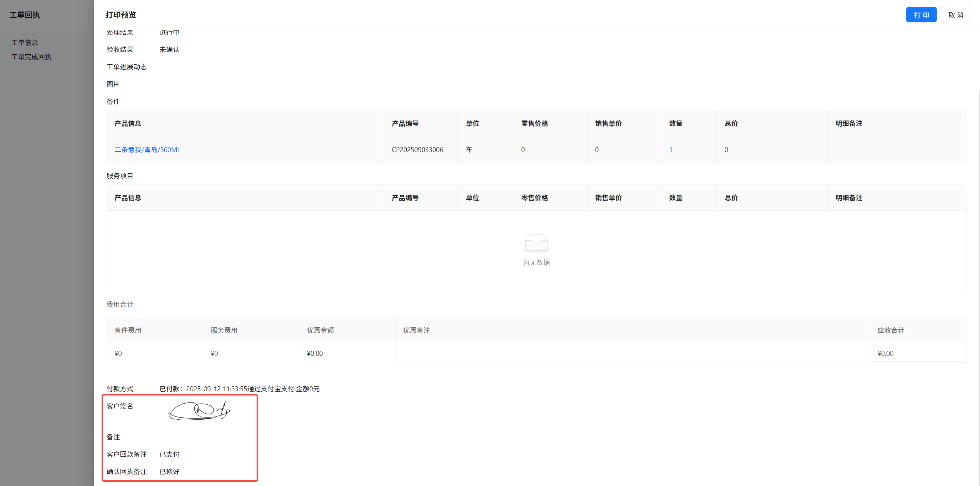
Task: Click the customer signature image
Action: [x=199, y=411]
